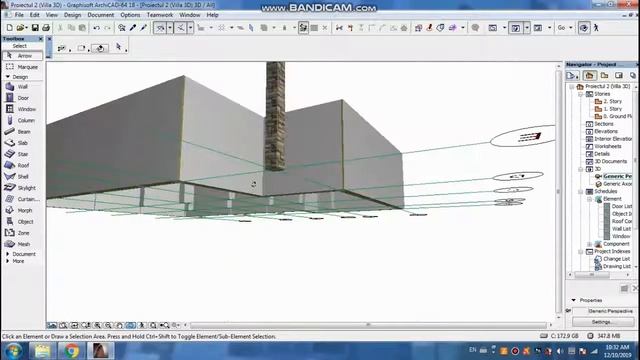Open dropdown arrow beside Open file icon
The image size is (640, 360).
(x=26, y=28)
